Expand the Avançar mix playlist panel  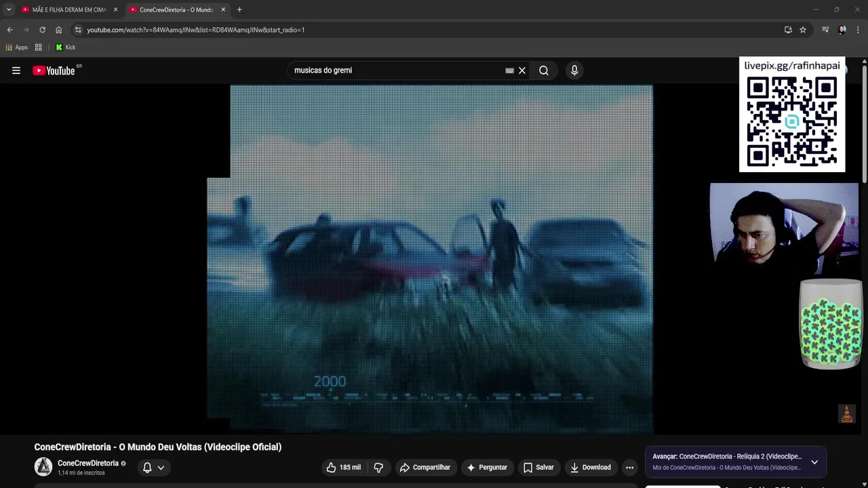point(814,462)
